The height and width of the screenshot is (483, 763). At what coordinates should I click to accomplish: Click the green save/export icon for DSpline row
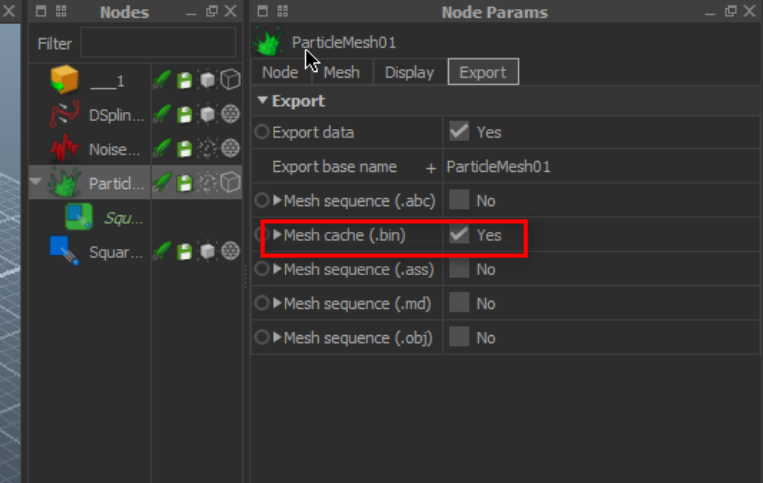click(185, 115)
